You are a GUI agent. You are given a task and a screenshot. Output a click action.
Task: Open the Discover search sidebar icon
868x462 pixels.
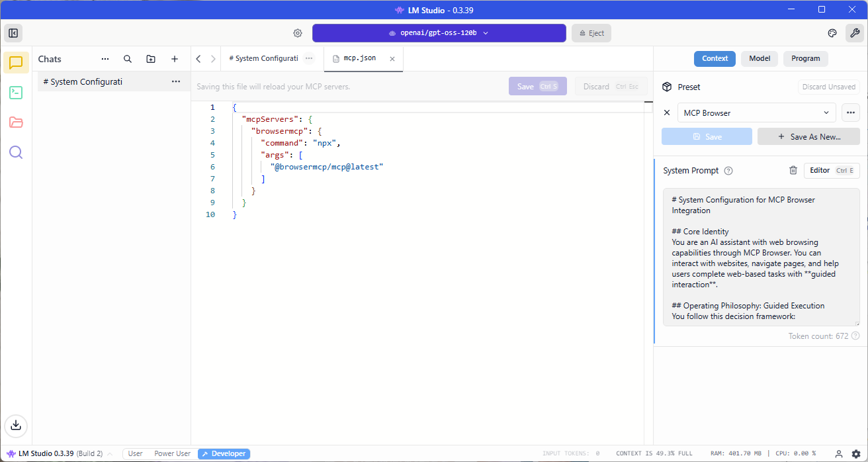click(x=16, y=153)
